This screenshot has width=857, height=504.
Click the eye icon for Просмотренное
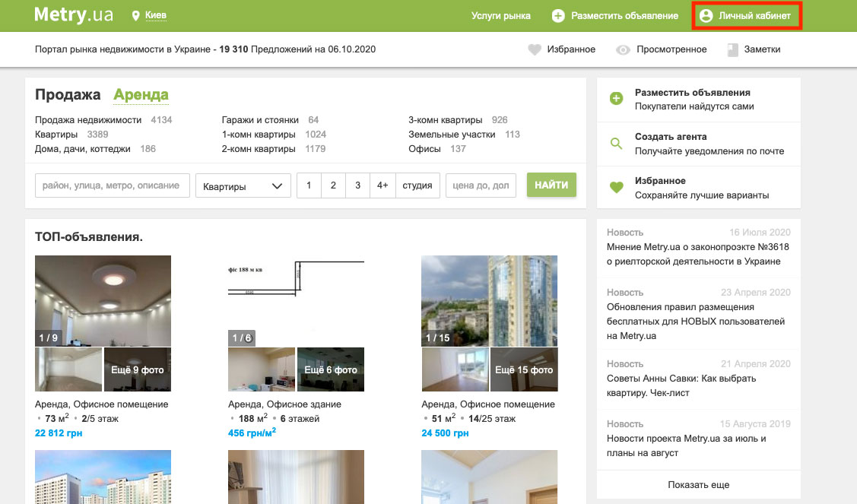(x=624, y=50)
